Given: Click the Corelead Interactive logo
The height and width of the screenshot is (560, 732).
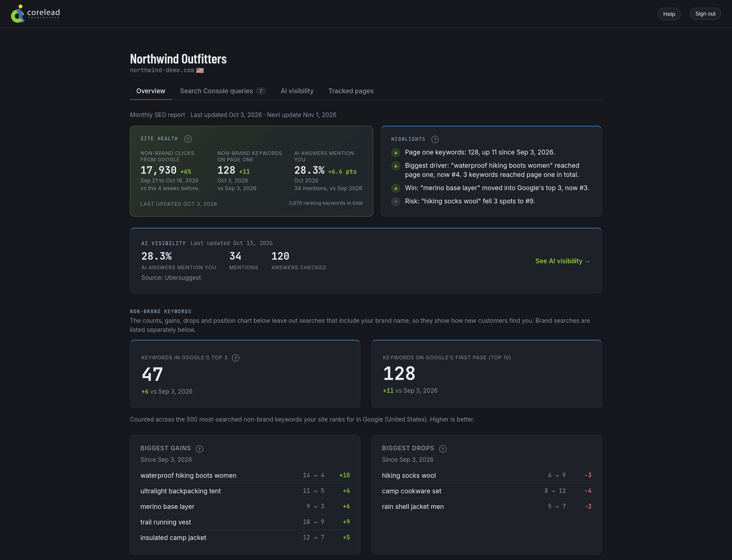Looking at the screenshot, I should [x=35, y=14].
